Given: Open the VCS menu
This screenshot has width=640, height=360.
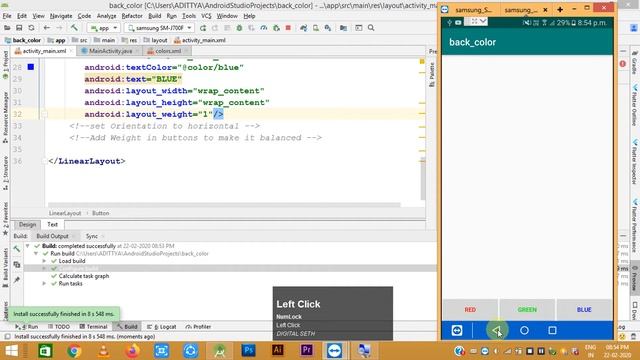Looking at the screenshot, I should click(x=206, y=16).
